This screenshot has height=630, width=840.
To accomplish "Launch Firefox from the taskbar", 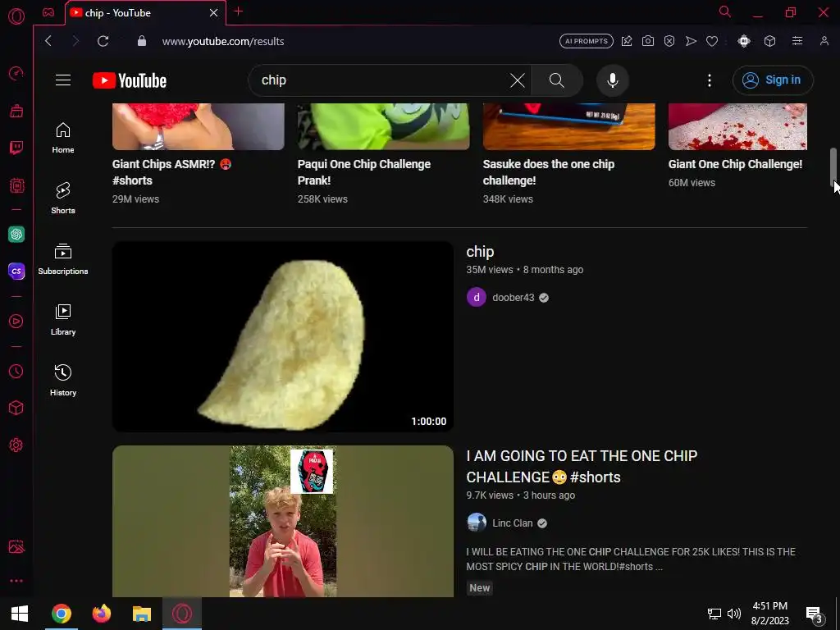I will [101, 614].
